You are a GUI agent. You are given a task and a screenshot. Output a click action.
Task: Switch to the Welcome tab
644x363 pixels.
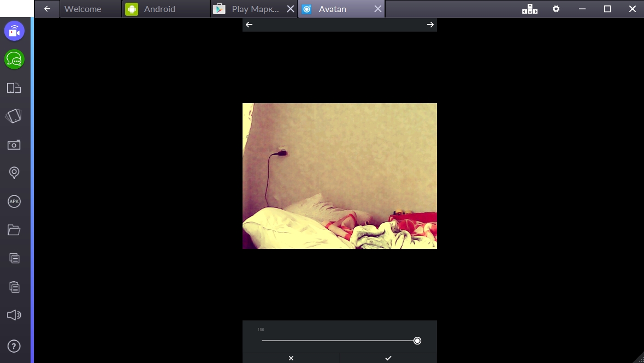point(83,9)
